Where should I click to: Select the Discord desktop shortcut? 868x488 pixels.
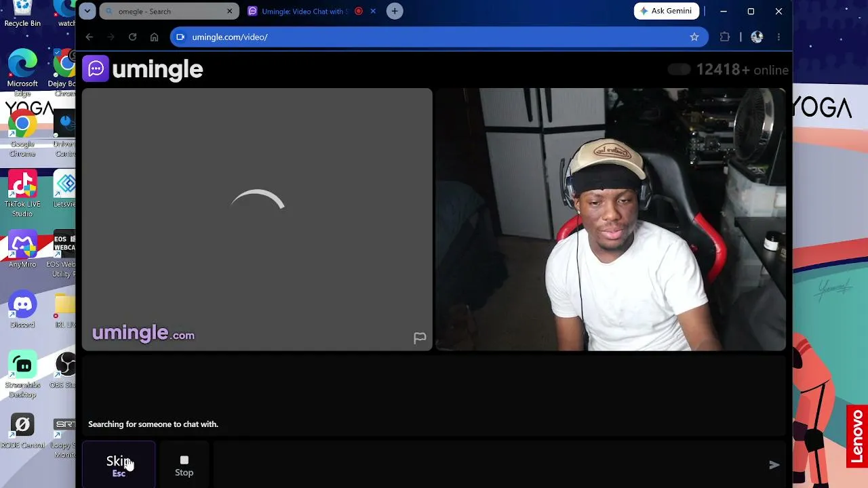(x=22, y=310)
